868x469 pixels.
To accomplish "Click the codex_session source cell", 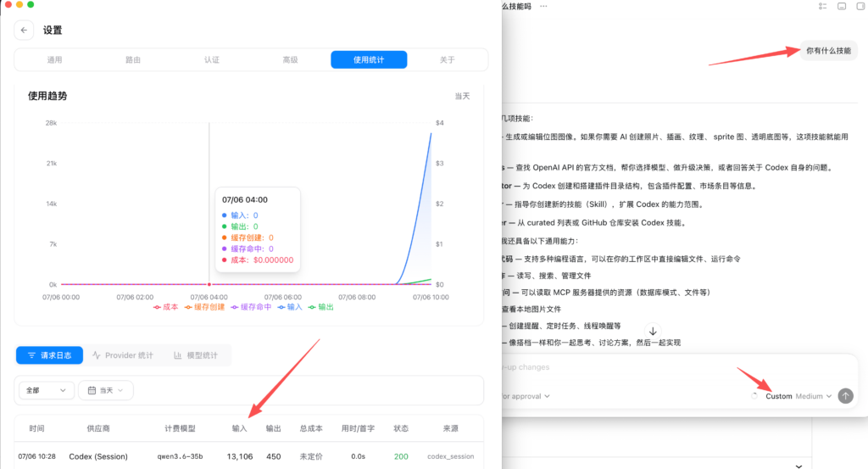I will (451, 457).
